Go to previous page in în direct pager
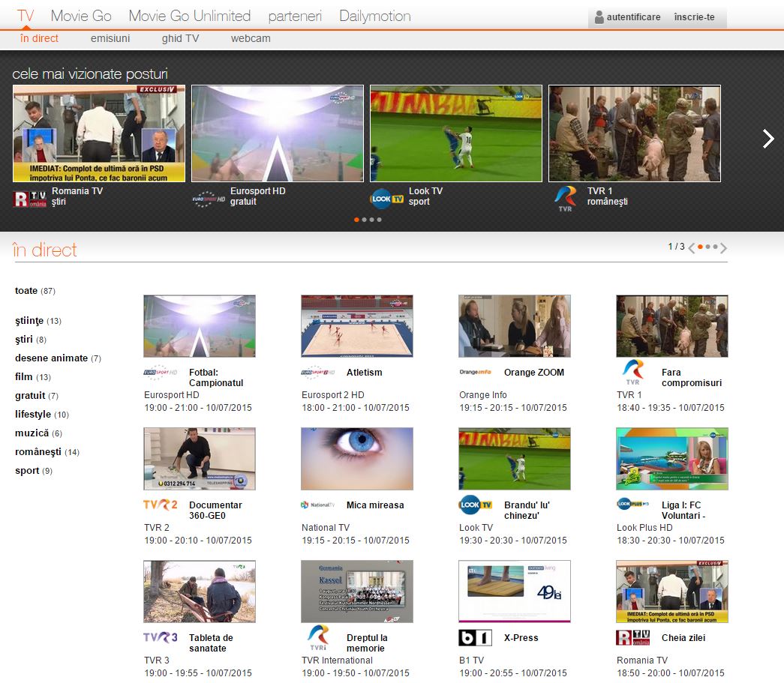Image resolution: width=784 pixels, height=683 pixels. coord(692,248)
